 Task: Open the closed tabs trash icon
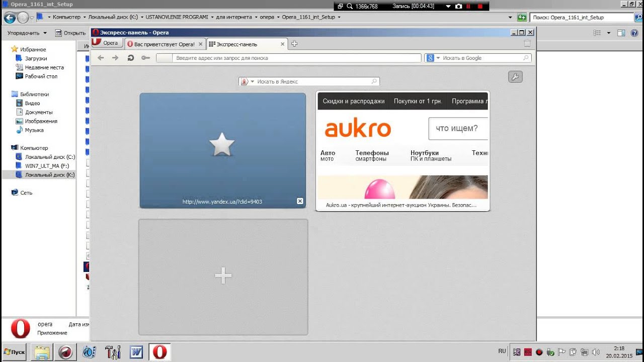tap(527, 44)
